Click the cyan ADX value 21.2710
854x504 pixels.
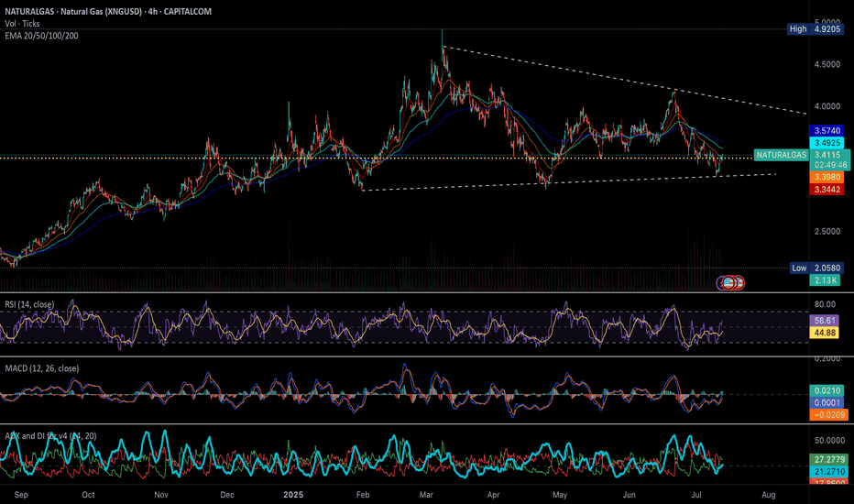(x=829, y=471)
